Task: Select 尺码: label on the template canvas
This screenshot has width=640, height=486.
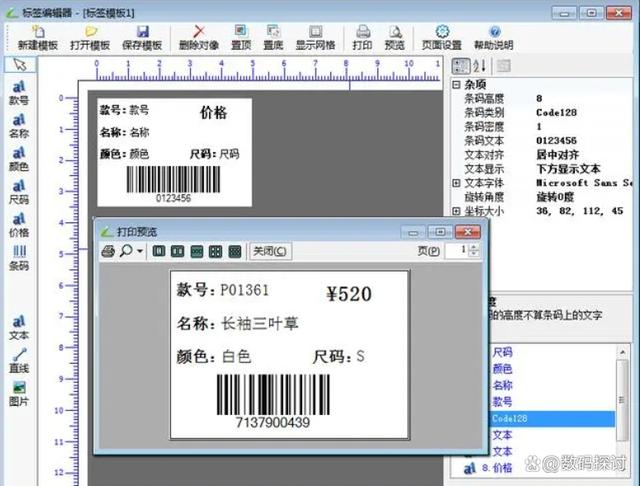Action: point(203,154)
